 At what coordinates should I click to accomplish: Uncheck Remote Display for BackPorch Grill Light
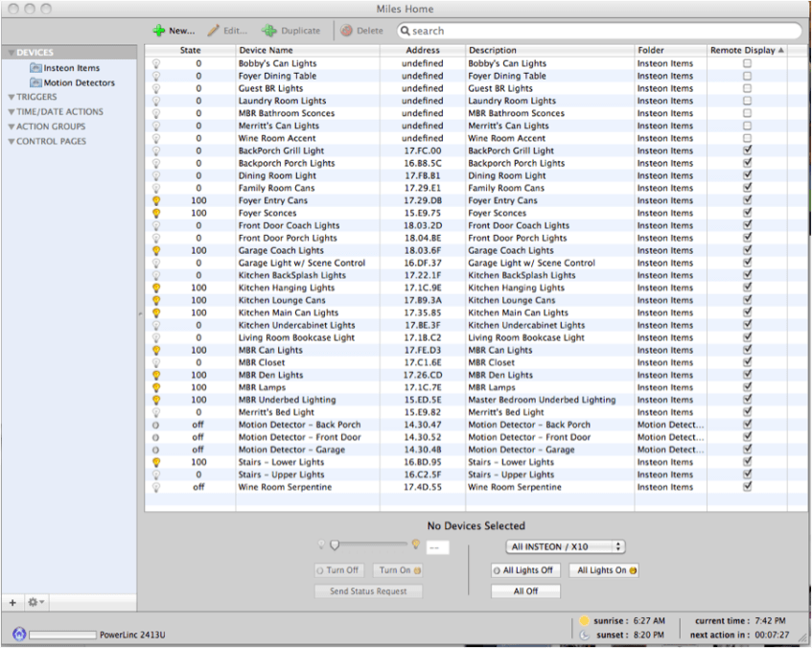click(x=747, y=150)
